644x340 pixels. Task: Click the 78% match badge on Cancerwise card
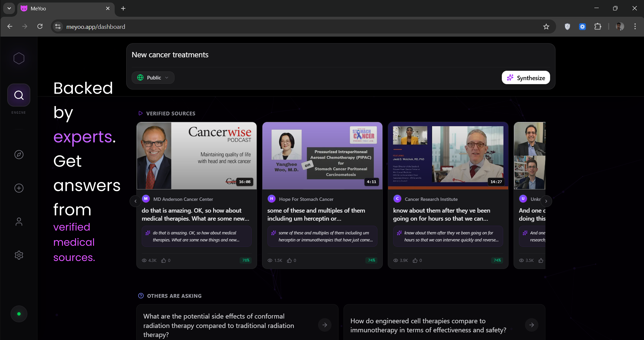246,260
